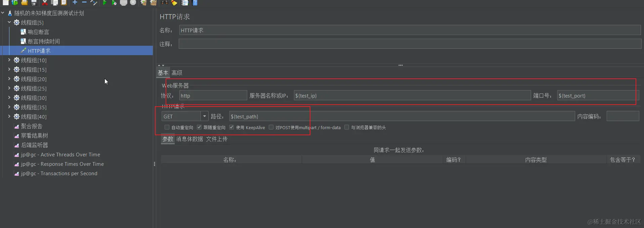Clear all results with double broom icon
The width and height of the screenshot is (644, 228).
[x=154, y=2]
